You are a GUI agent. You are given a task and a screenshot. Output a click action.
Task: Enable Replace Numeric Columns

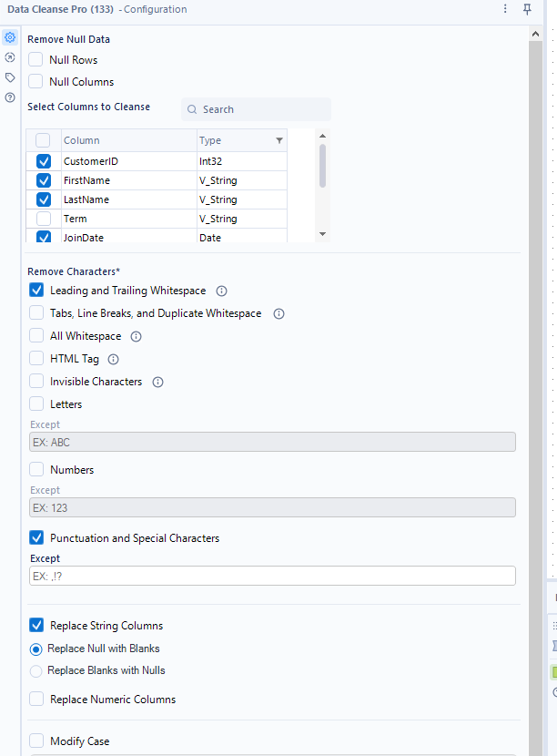pos(36,700)
